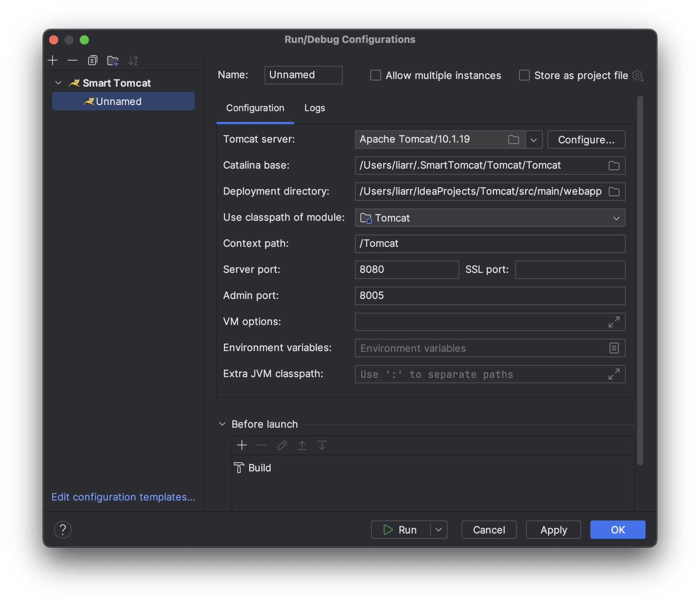Screen dimensions: 700x604
Task: Focus the Admin port field
Action: (490, 296)
